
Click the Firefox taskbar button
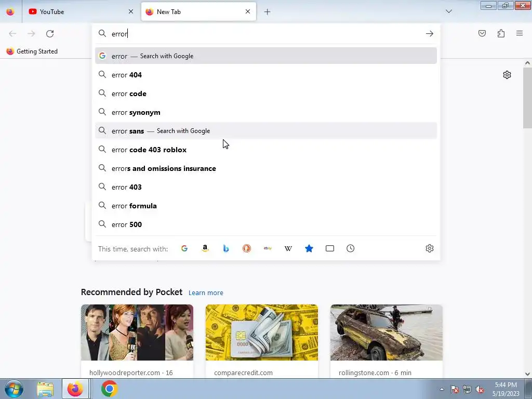(75, 389)
